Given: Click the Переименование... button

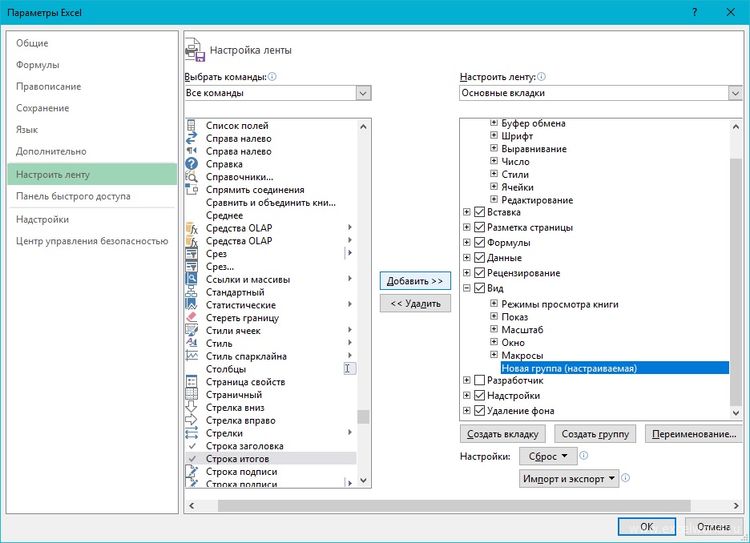Looking at the screenshot, I should coord(694,434).
